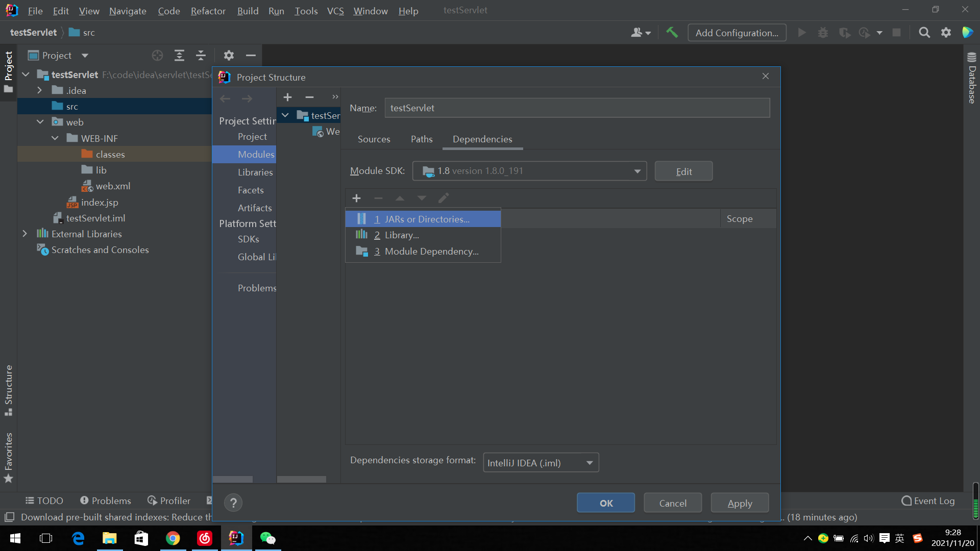The image size is (980, 551).
Task: Switch to the Paths tab
Action: coord(422,139)
